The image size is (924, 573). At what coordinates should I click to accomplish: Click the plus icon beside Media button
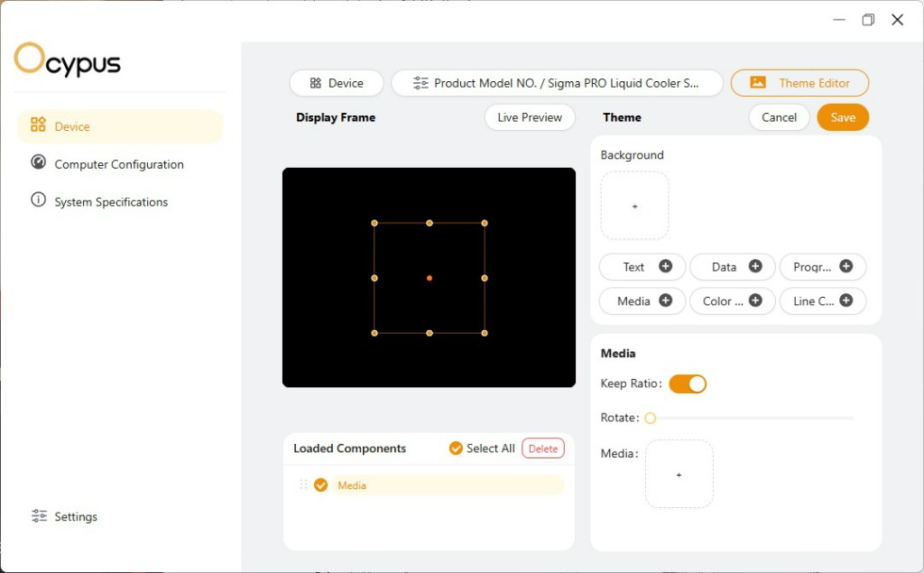pos(665,300)
